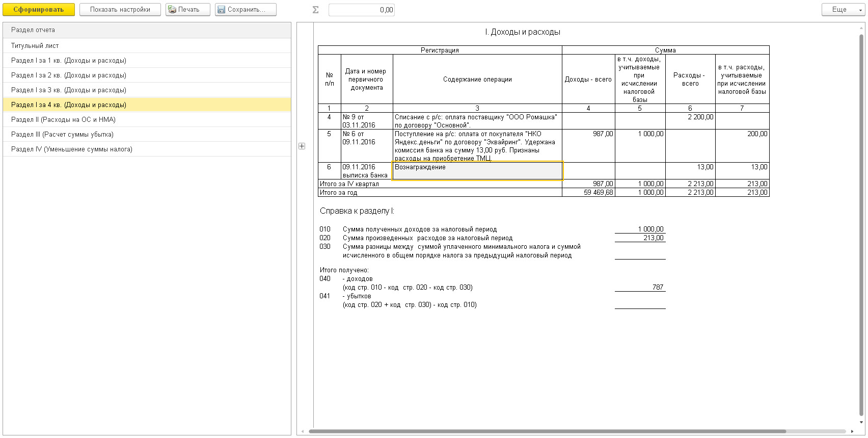Expand the plus group beside the table

click(x=302, y=146)
